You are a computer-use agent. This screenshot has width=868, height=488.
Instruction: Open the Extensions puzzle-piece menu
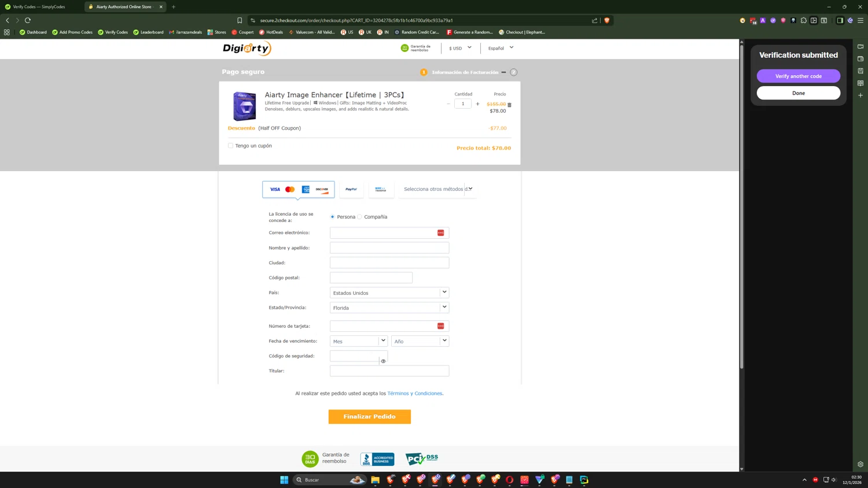pyautogui.click(x=803, y=20)
